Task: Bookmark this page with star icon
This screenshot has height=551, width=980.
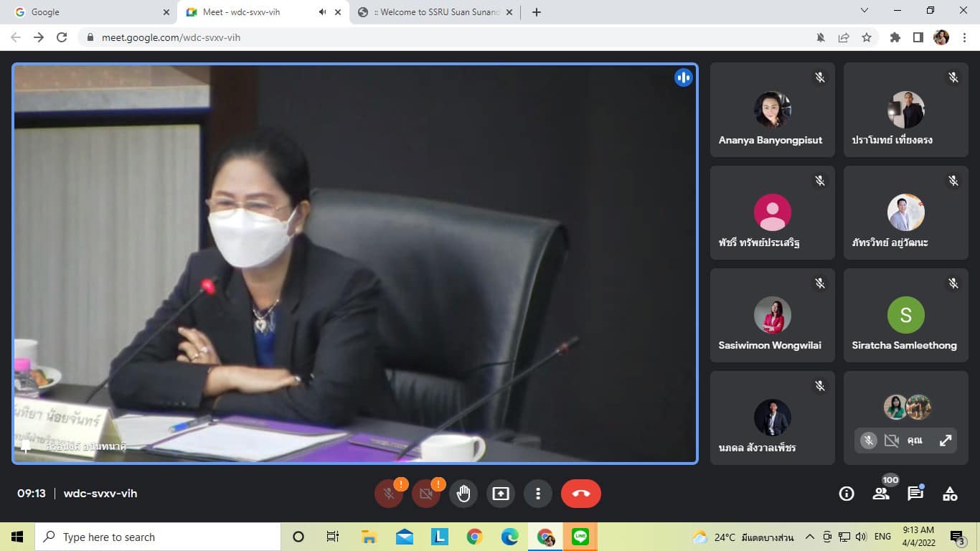Action: click(867, 37)
